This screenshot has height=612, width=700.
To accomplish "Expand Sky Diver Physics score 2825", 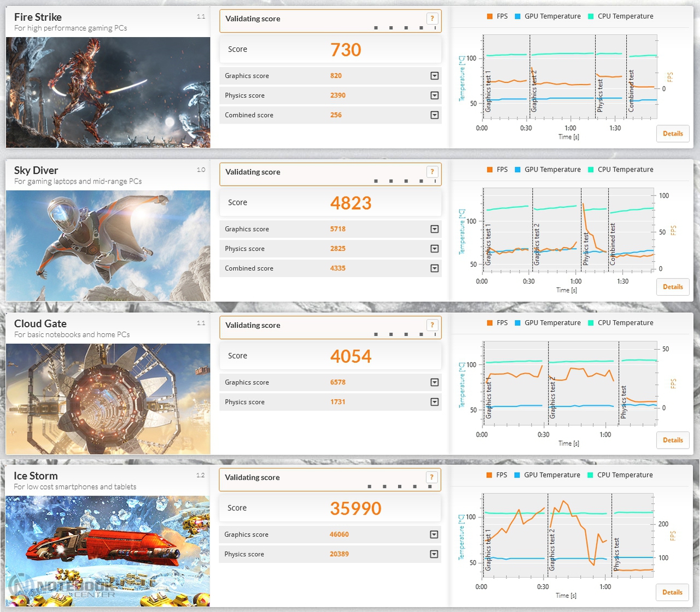I will (434, 249).
